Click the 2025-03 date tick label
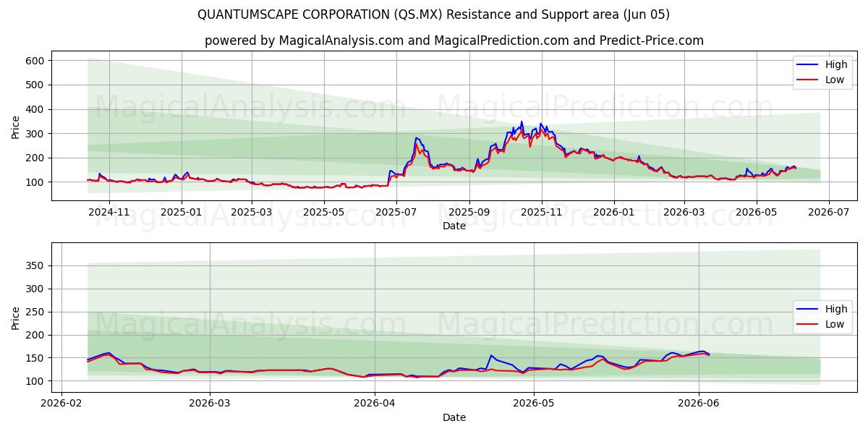The height and width of the screenshot is (434, 868). (251, 213)
